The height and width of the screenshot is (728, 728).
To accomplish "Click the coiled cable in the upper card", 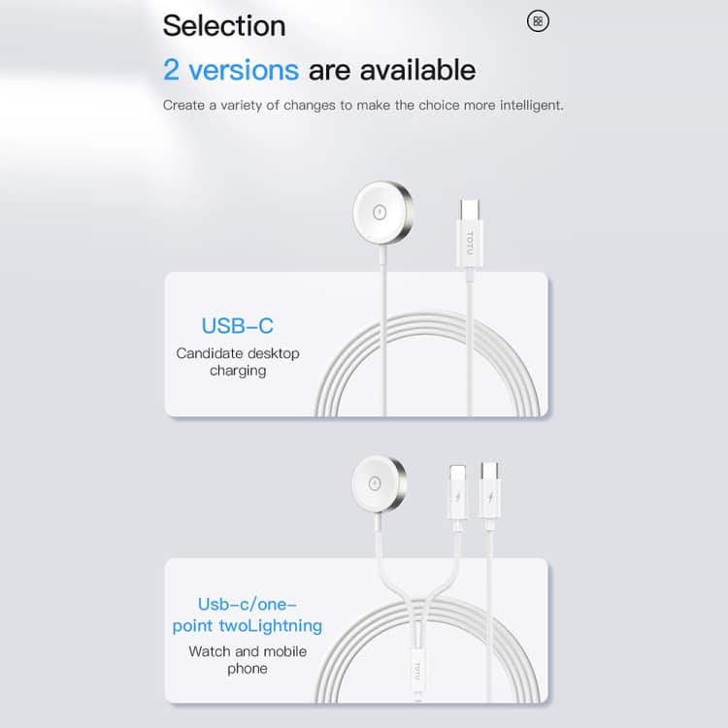I will tap(427, 364).
